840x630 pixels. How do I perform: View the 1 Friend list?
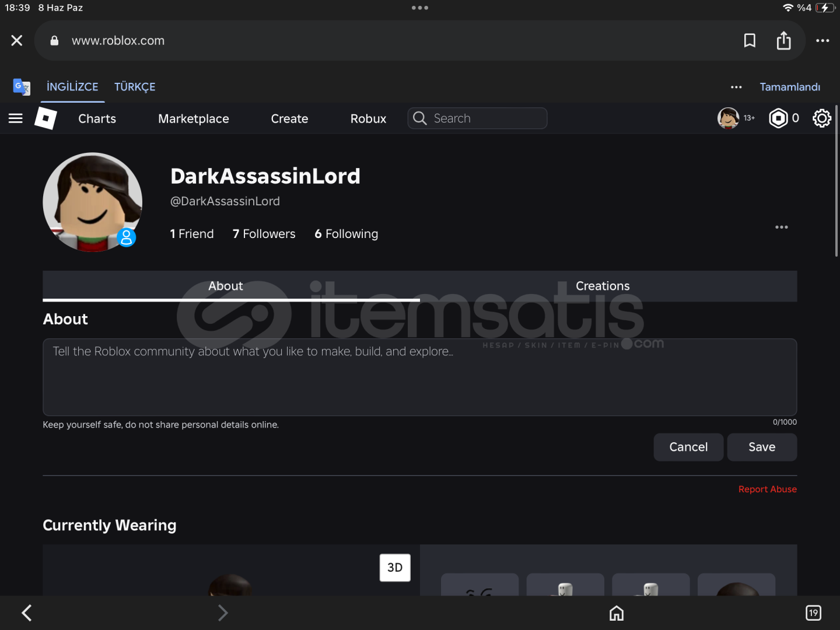pos(192,234)
